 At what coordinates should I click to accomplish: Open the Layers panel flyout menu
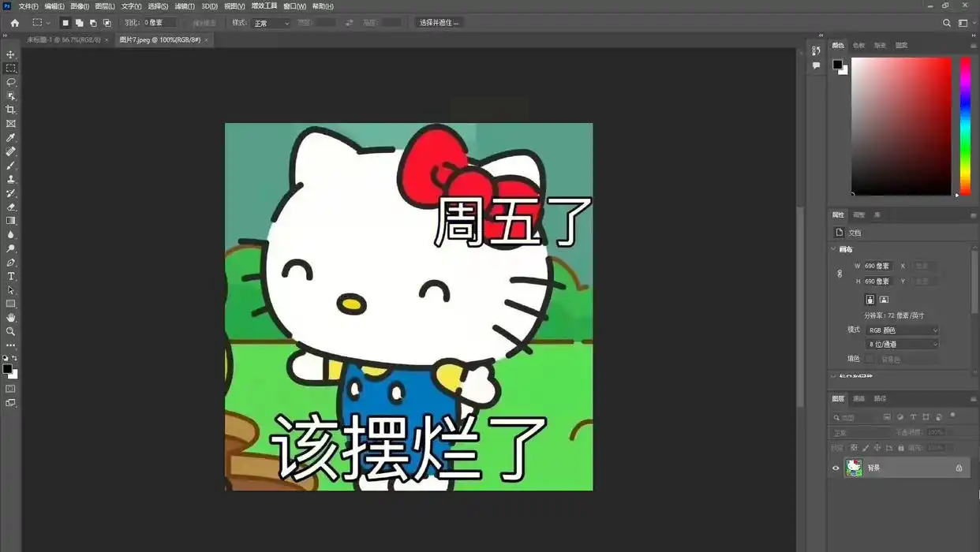point(973,399)
